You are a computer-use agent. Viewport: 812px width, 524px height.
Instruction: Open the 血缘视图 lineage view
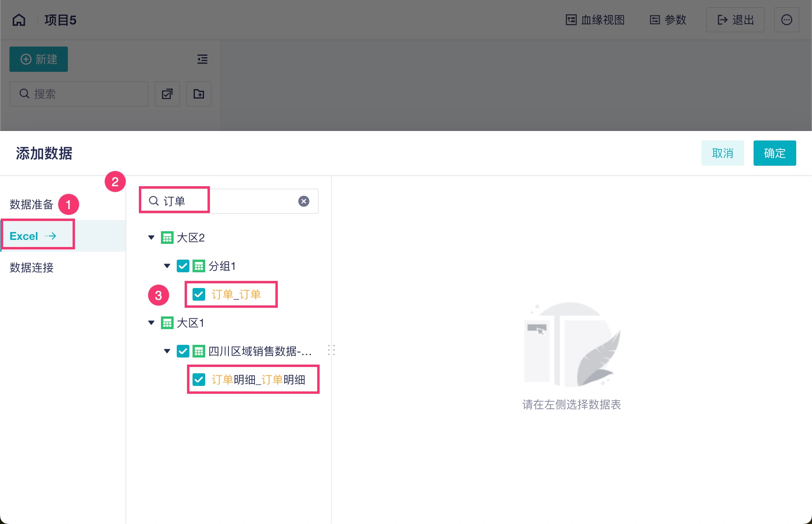click(595, 20)
